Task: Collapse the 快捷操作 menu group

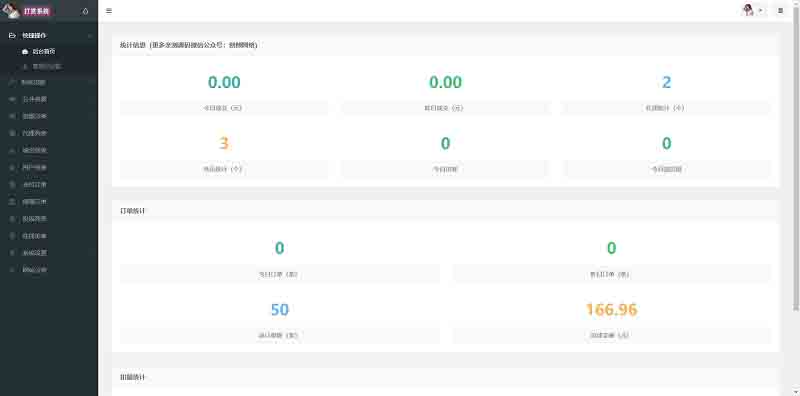Action: coord(49,36)
